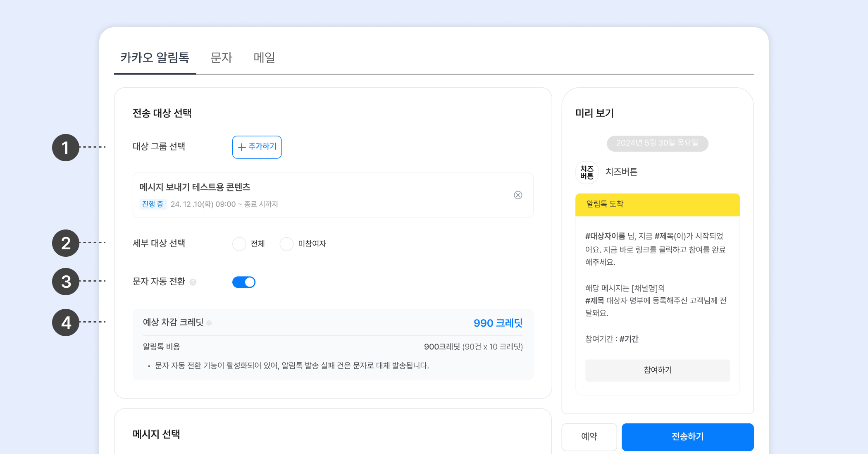
Task: Click the number 4 step marker
Action: click(x=66, y=323)
